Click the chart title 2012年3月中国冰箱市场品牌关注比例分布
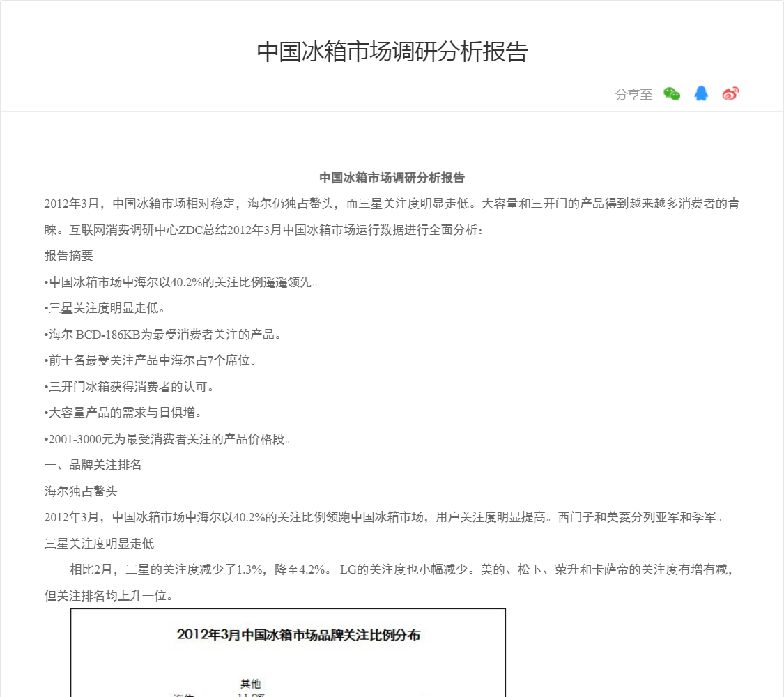Screen dimensions: 784x697 [x=298, y=635]
